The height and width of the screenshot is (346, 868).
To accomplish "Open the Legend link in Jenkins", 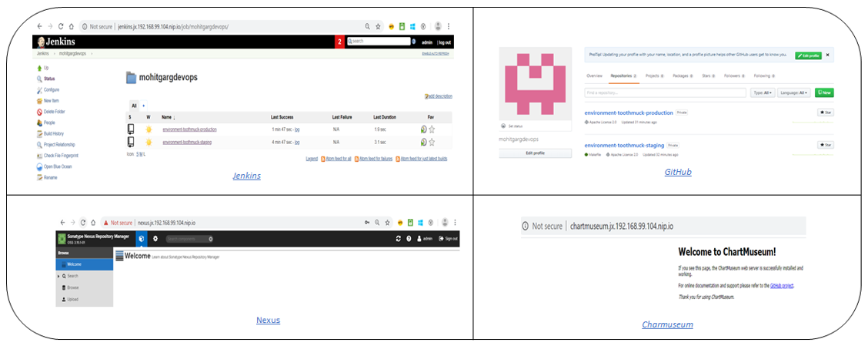I will (312, 160).
